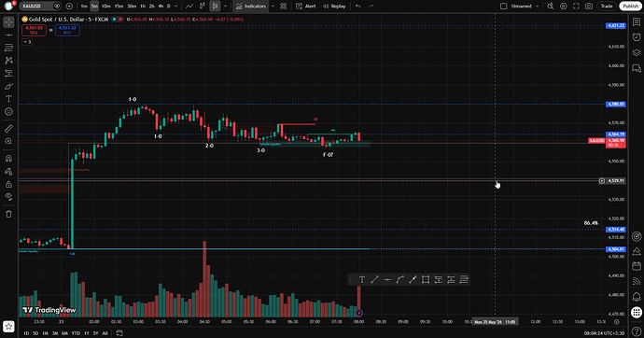Image resolution: width=644 pixels, height=338 pixels.
Task: Click the Trade button
Action: (x=607, y=7)
